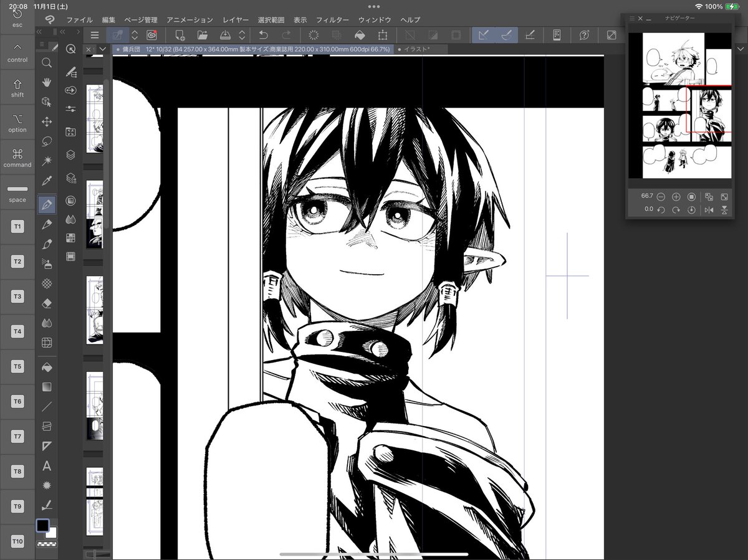
Task: Click the black main drawing color swatch
Action: coord(42,526)
